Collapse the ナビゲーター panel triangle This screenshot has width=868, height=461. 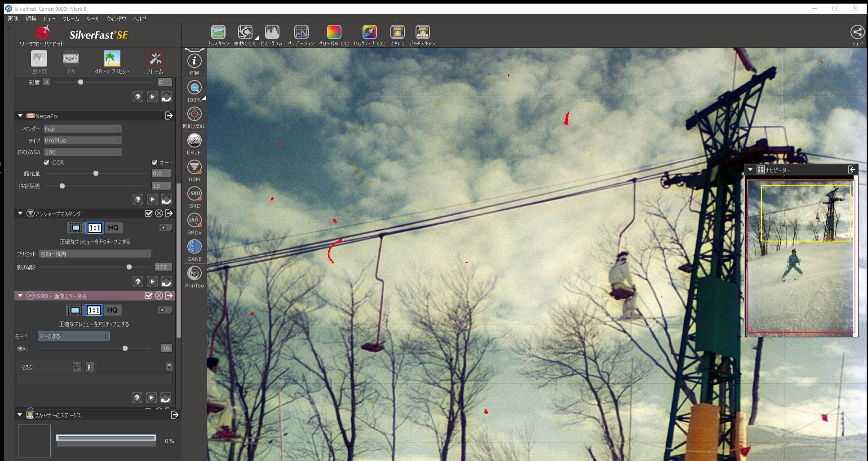(750, 169)
